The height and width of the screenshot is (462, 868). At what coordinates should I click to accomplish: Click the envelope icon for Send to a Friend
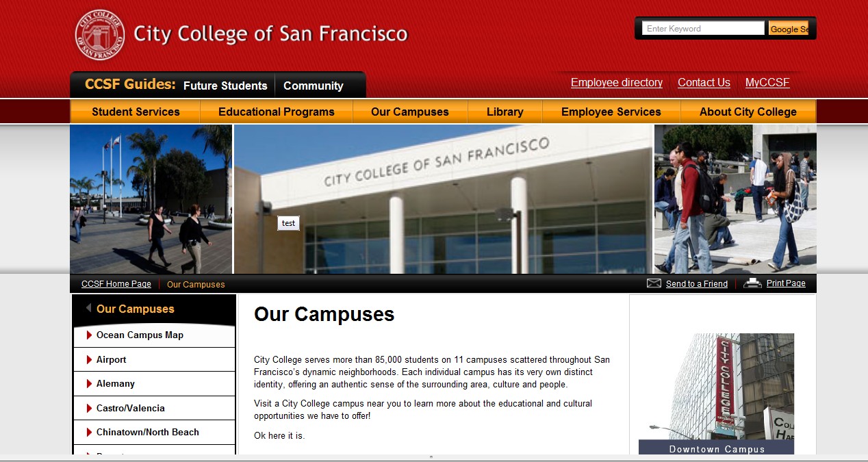point(654,283)
